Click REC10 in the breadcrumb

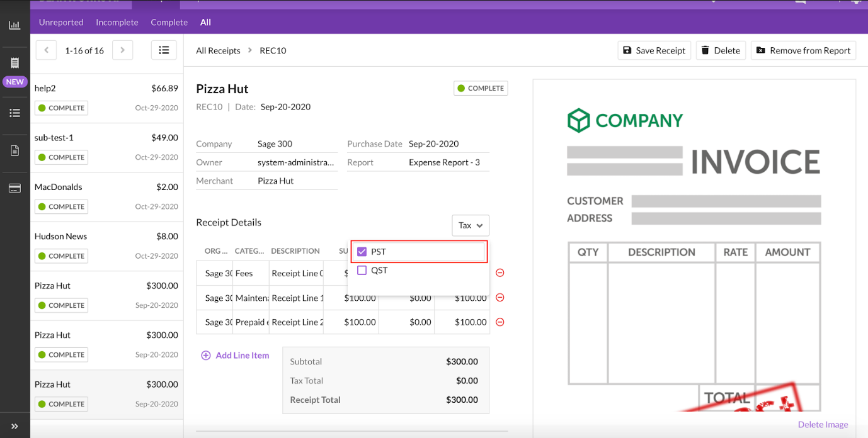coord(273,50)
